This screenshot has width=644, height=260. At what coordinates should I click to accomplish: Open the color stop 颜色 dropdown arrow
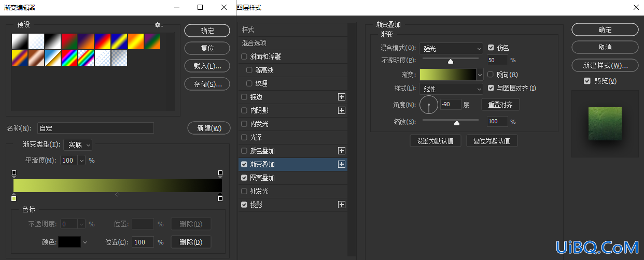click(x=85, y=242)
